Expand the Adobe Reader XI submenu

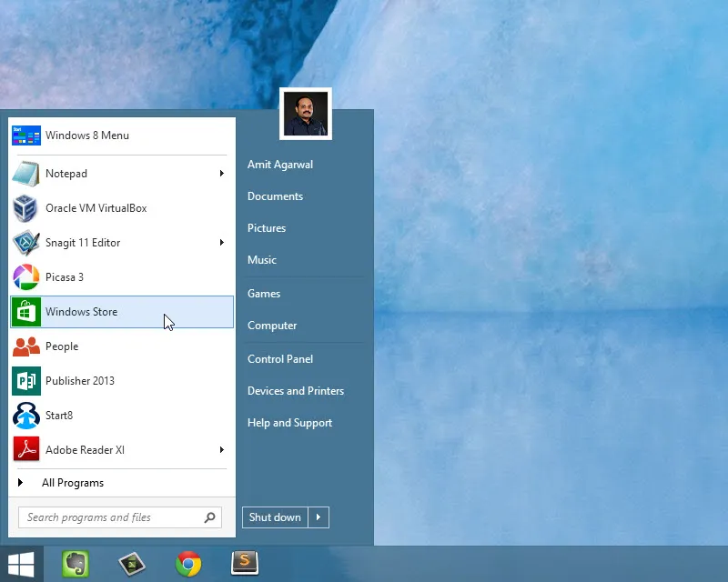point(221,449)
